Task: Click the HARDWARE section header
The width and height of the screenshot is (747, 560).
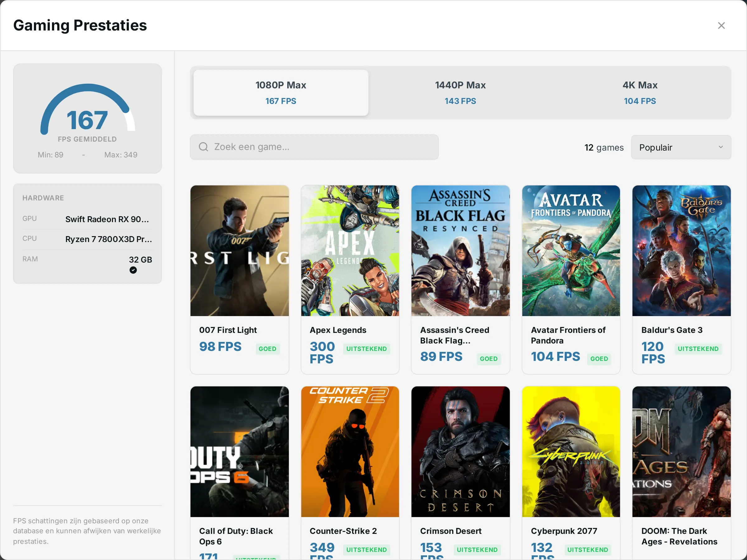Action: 43,198
